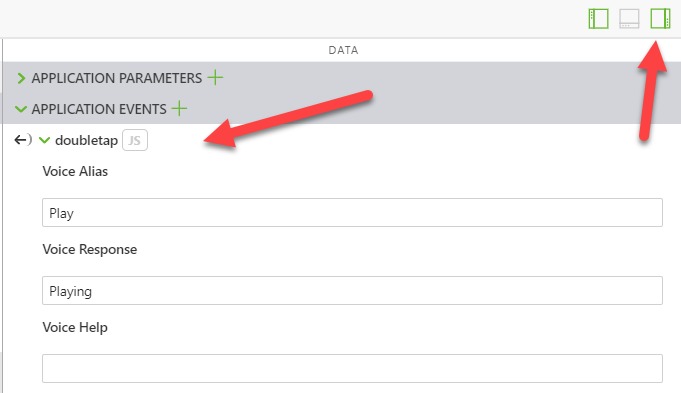
Task: Select the doubletap event name
Action: (86, 140)
